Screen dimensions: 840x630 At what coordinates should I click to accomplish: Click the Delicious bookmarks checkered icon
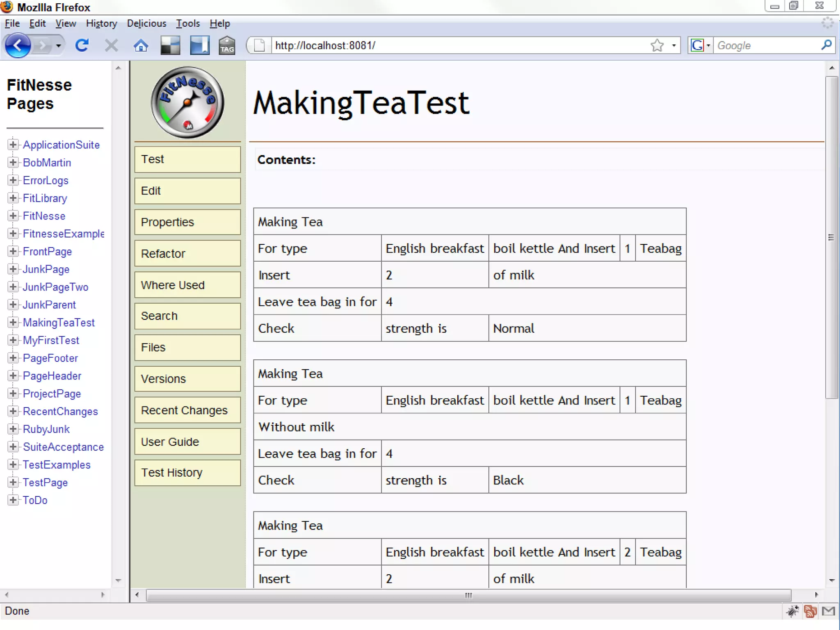click(170, 45)
